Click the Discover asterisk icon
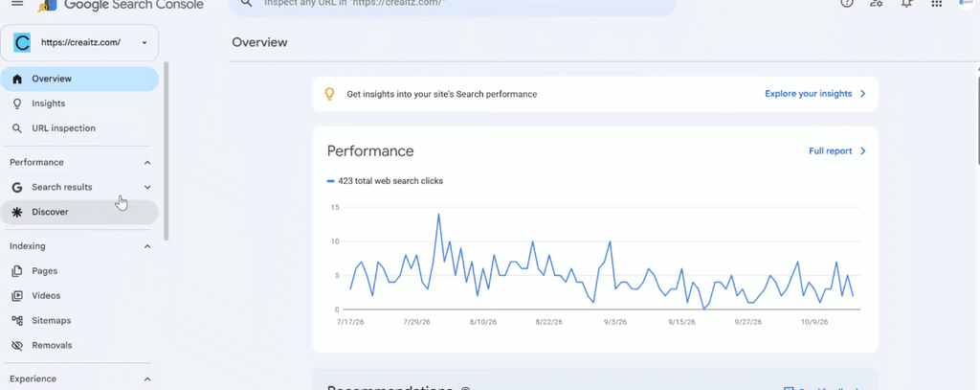The height and width of the screenshot is (390, 980). [17, 212]
